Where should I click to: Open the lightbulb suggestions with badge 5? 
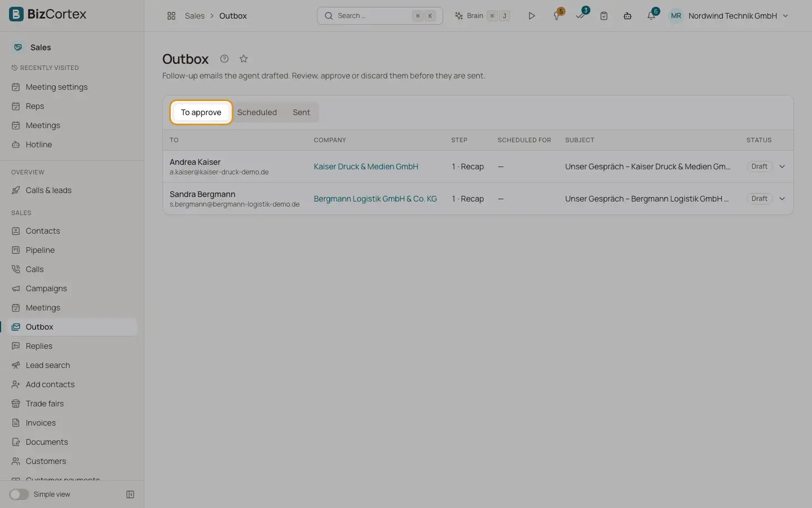(x=557, y=16)
